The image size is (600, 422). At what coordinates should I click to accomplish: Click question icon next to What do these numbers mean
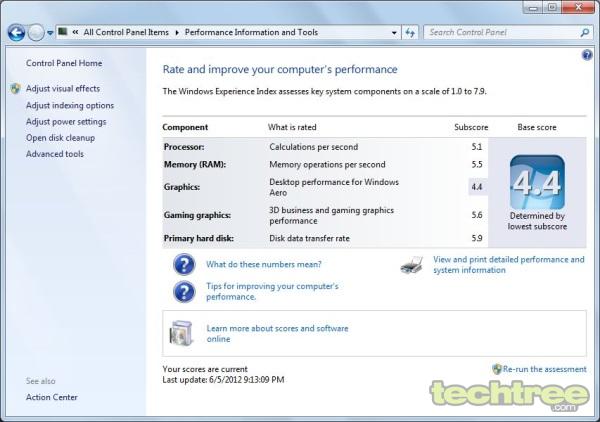click(184, 264)
